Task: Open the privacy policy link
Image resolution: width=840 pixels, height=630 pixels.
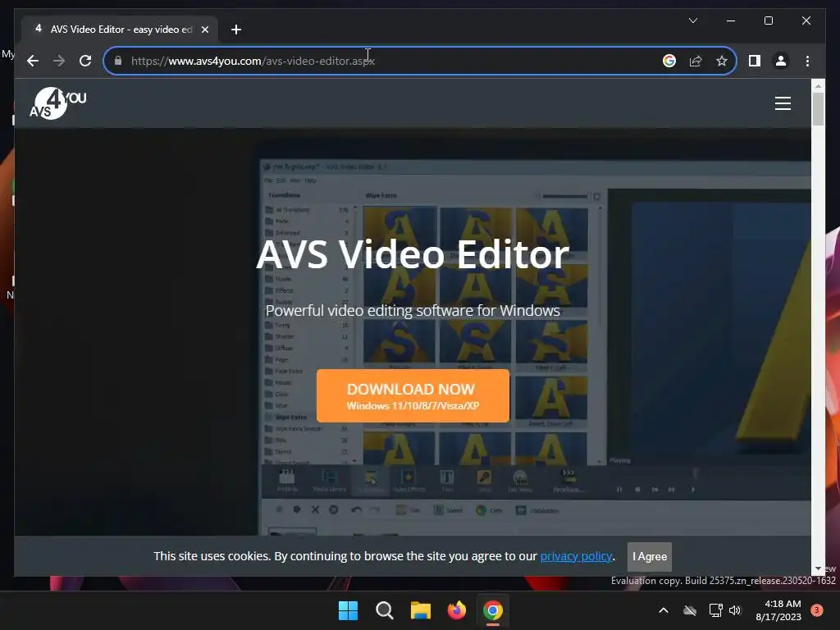Action: pyautogui.click(x=576, y=556)
